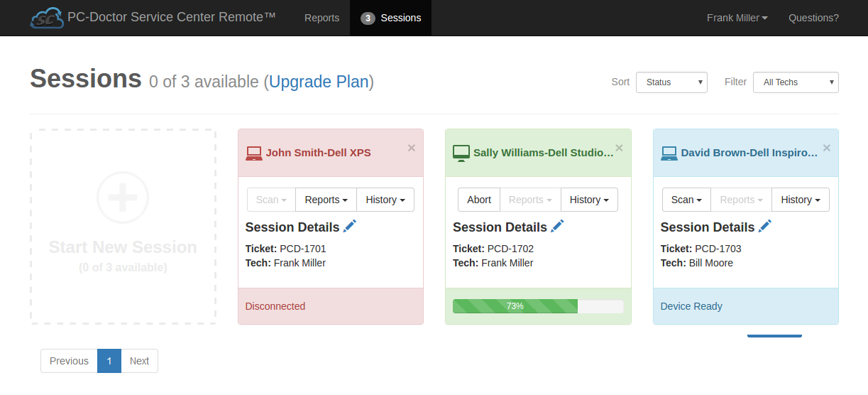
Task: Click the David Brown-Dell Inspiron title
Action: coord(749,153)
